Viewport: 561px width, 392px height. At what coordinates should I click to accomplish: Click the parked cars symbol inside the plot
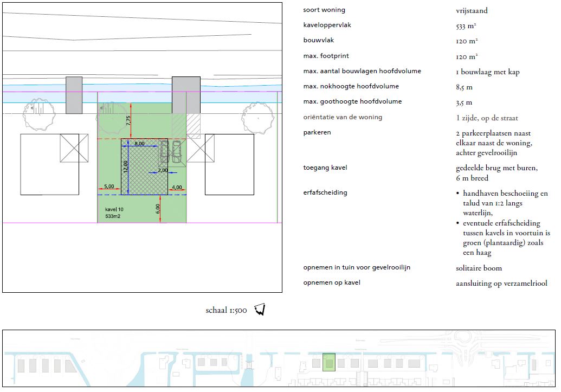pos(170,152)
